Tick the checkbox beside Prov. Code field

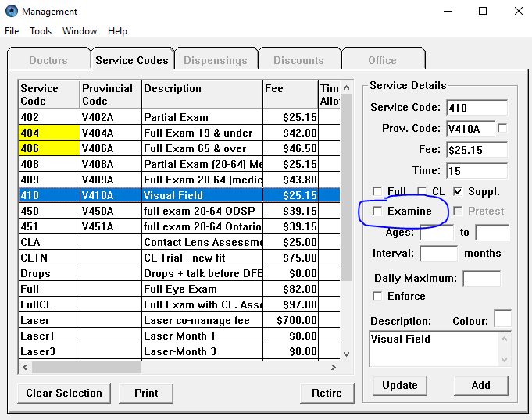point(502,129)
